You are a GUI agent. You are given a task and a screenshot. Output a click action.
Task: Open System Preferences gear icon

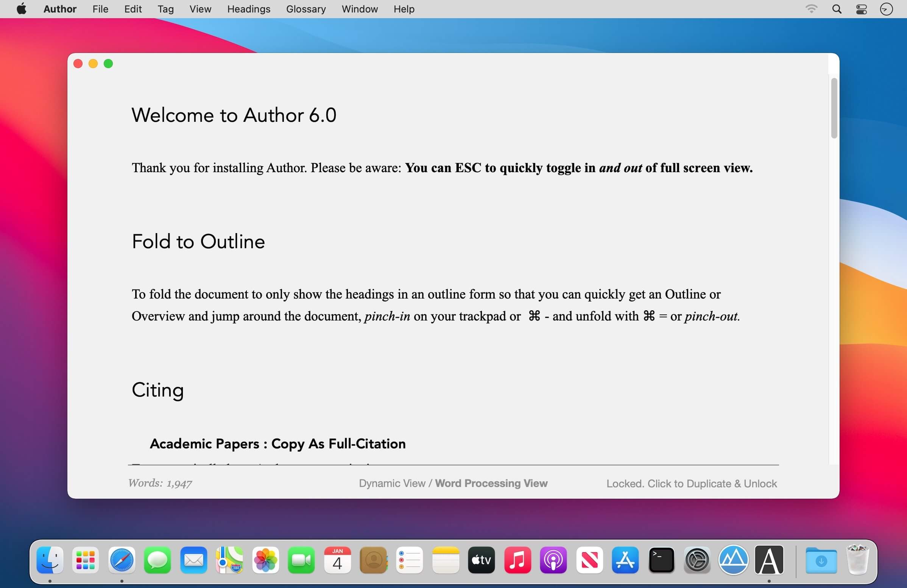(697, 560)
